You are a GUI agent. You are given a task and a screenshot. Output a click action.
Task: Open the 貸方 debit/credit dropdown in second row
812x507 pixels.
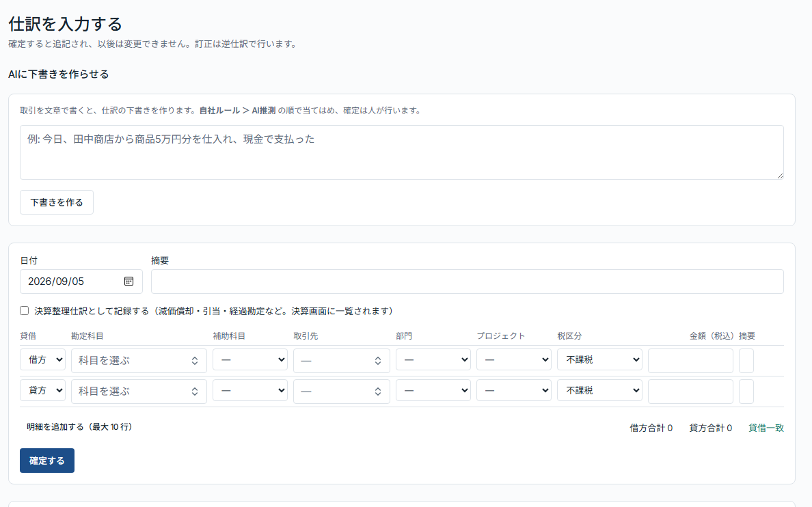42,390
